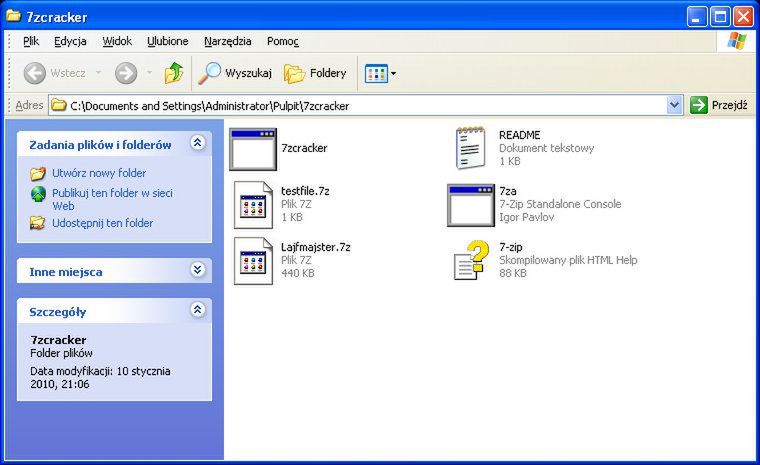Click the 7-zip file name label
Screen dimensions: 760x465
511,247
